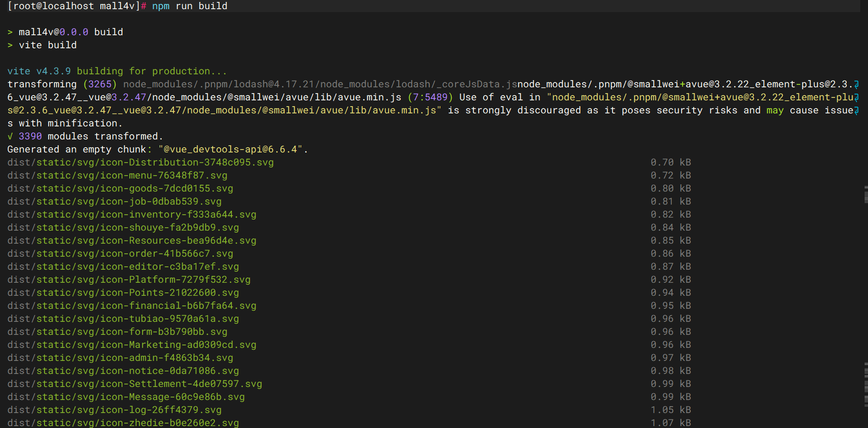The image size is (868, 428).
Task: Select the icon-Settlement-4de07597.svg path
Action: coord(135,384)
